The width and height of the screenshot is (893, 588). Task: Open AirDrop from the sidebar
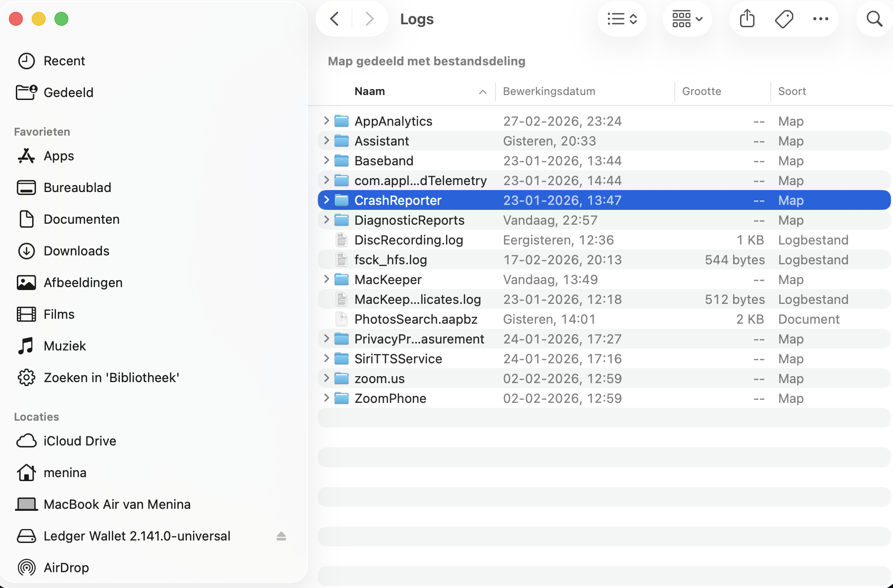coord(66,568)
